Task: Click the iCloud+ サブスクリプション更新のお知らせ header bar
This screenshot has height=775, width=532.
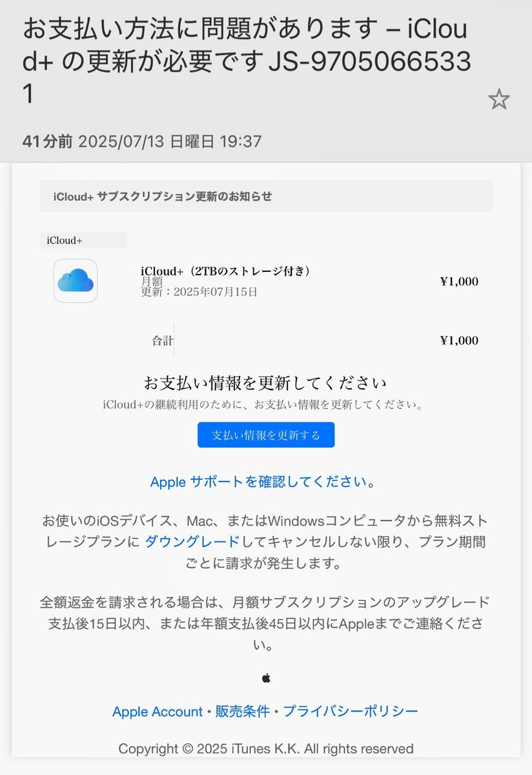Action: click(x=266, y=196)
